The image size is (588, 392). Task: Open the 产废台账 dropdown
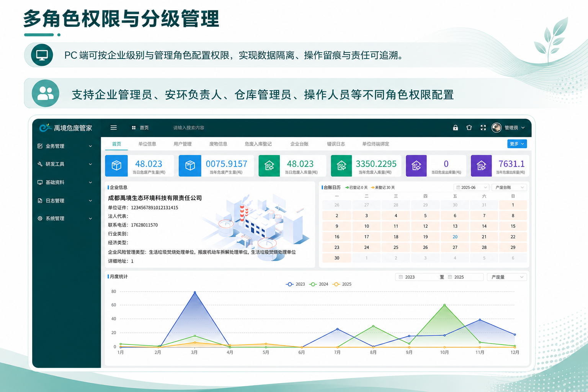coord(509,188)
